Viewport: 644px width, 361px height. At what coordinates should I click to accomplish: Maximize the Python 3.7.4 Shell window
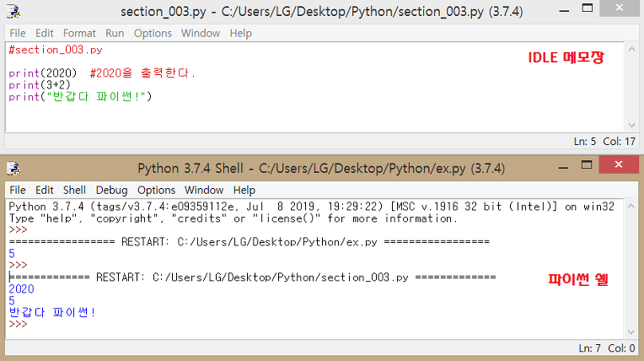click(x=587, y=165)
